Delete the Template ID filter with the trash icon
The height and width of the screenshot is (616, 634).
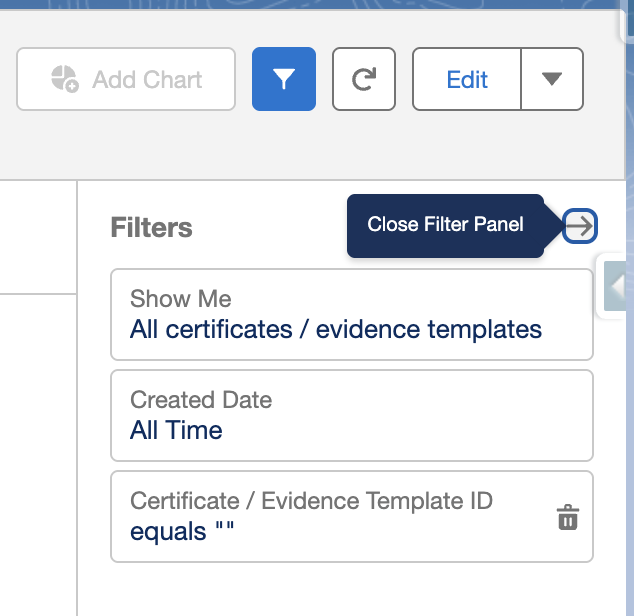(568, 517)
